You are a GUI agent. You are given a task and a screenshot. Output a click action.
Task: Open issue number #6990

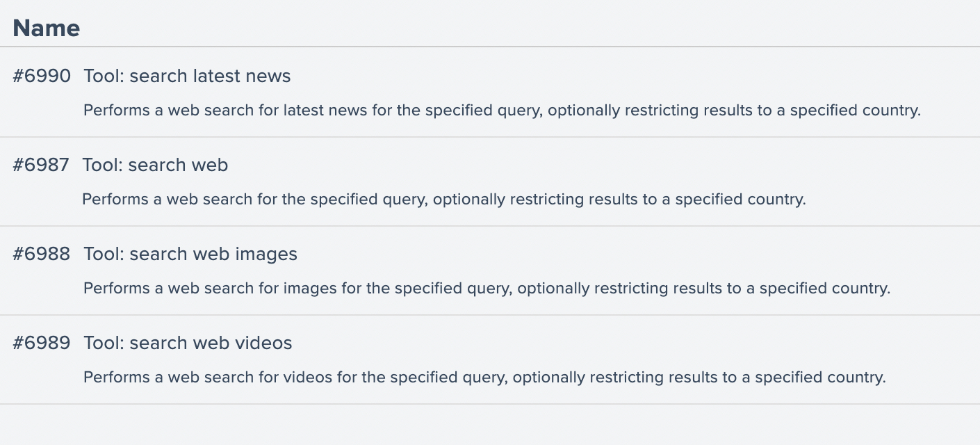(x=42, y=76)
